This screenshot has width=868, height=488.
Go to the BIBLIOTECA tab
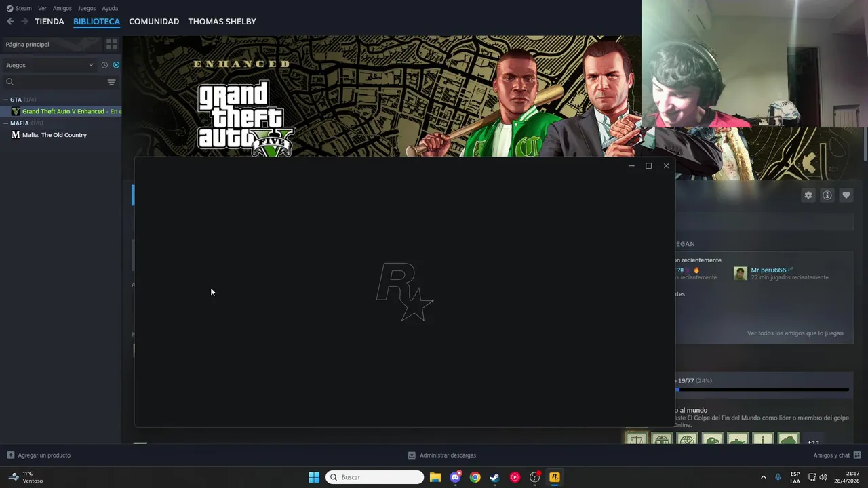[96, 22]
